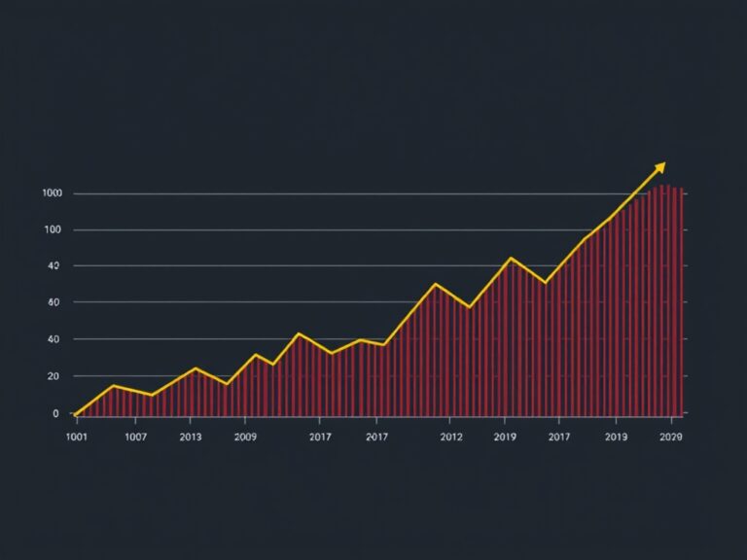Select the 2013 x-axis label
This screenshot has height=560, width=747.
(x=191, y=437)
